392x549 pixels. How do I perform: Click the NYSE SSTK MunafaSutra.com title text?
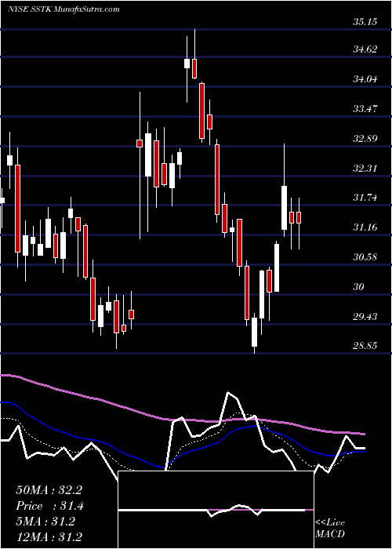[x=64, y=9]
